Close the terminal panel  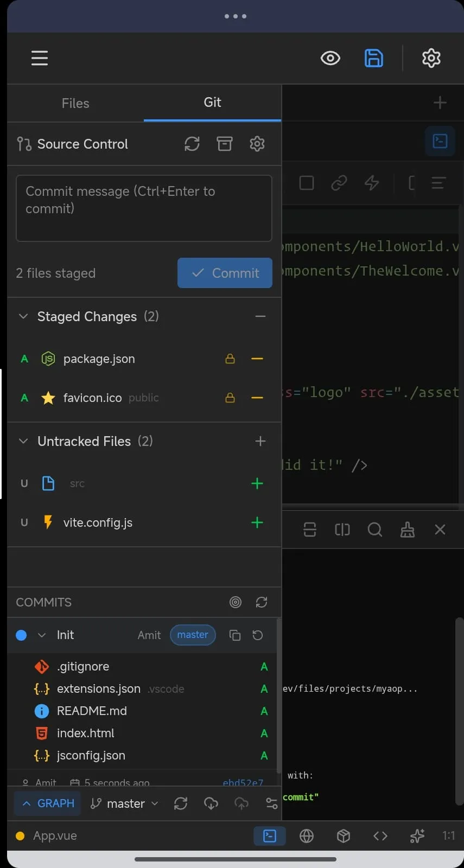coord(440,529)
